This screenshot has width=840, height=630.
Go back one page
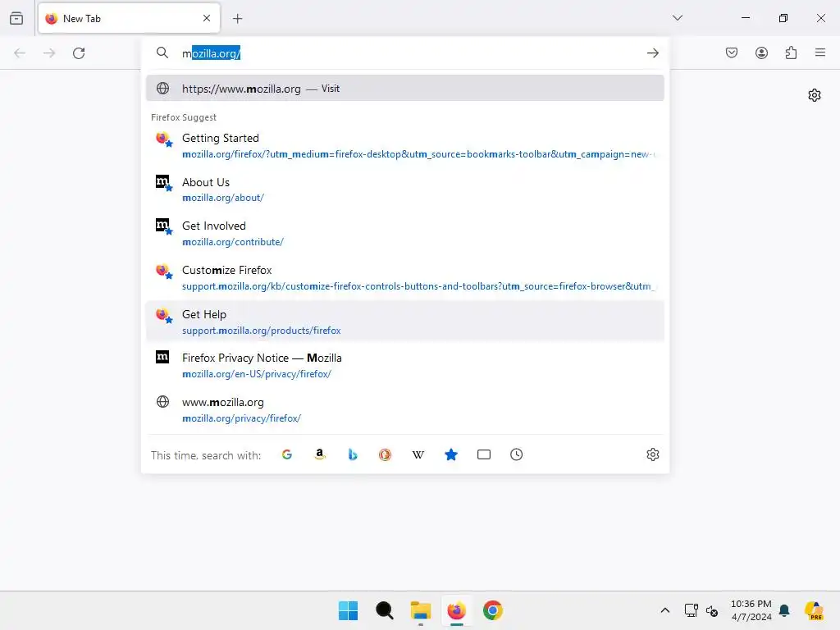point(20,53)
